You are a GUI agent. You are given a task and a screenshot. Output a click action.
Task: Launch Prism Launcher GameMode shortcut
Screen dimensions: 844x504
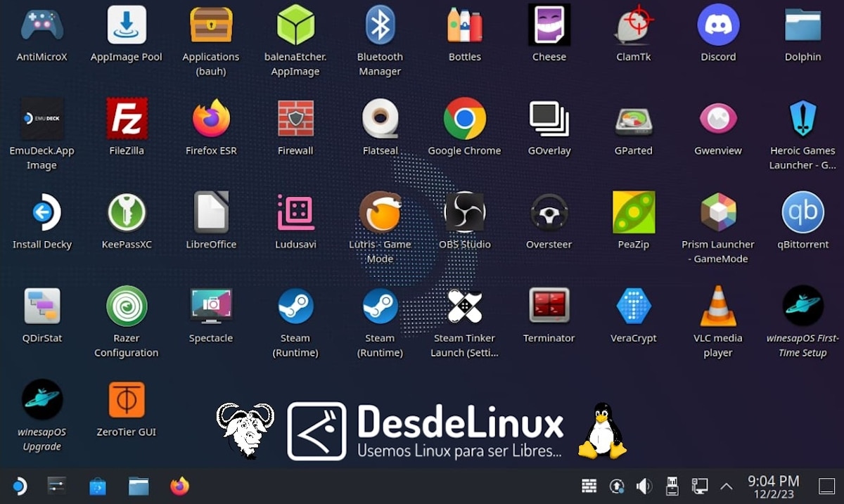pyautogui.click(x=718, y=212)
